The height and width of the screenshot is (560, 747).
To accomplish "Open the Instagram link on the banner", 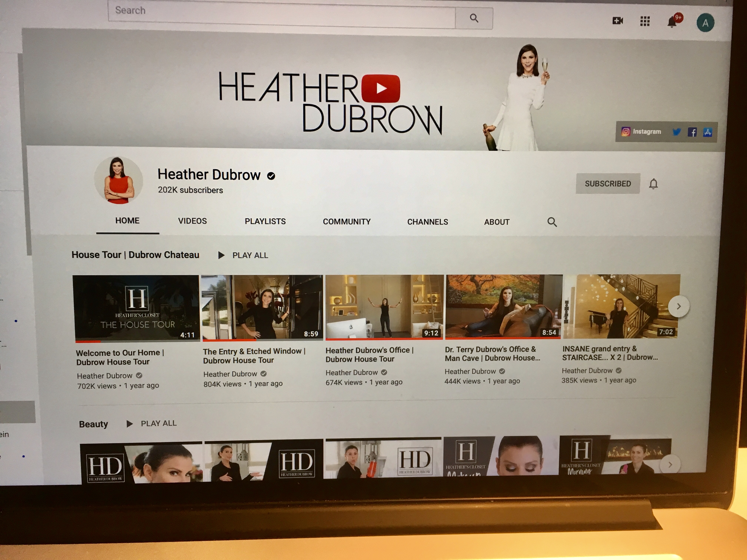I will pyautogui.click(x=641, y=132).
